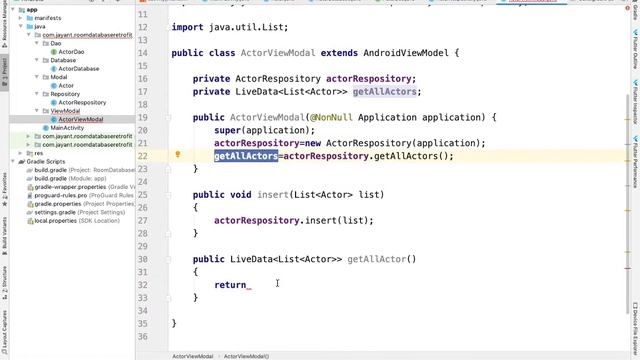The width and height of the screenshot is (640, 360).
Task: Collapse the Modal package
Action: (37, 77)
